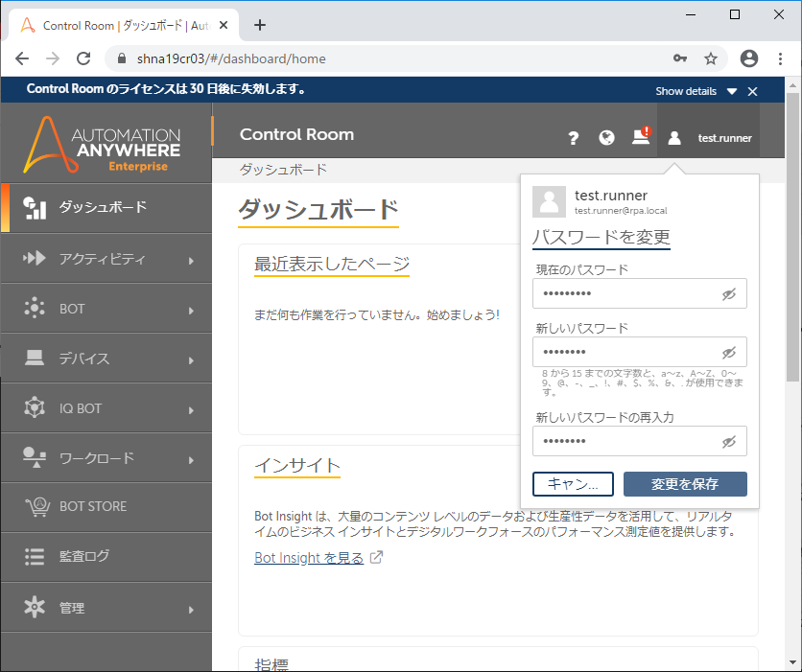Open the Chrome profile avatar icon

coord(749,58)
